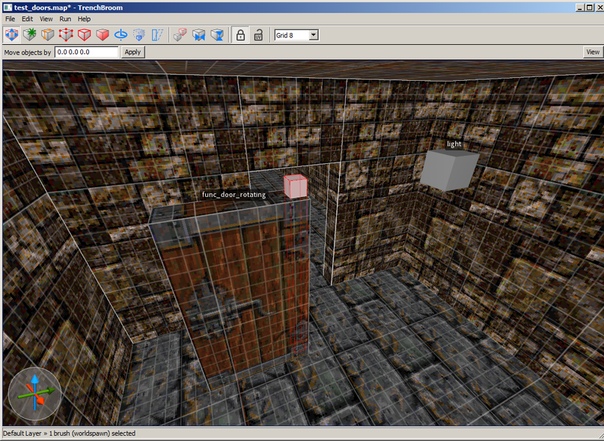This screenshot has height=441, width=604.
Task: Activate the clip tool
Action: (47, 35)
